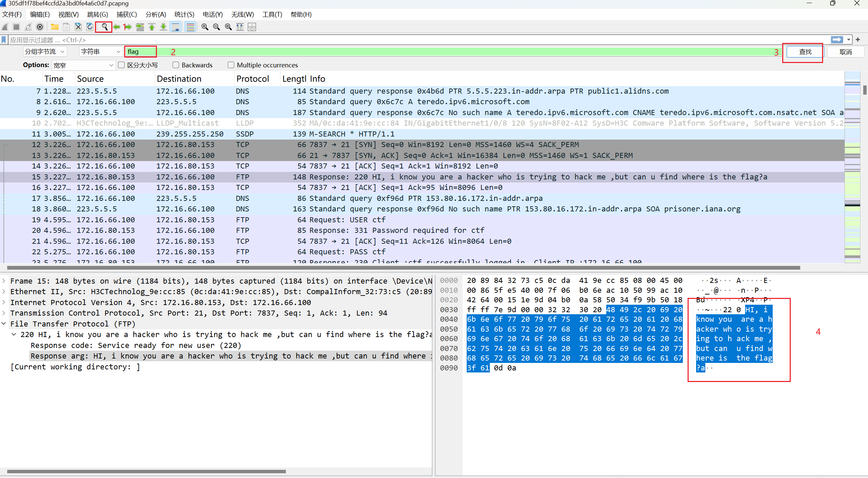Image resolution: width=868 pixels, height=478 pixels.
Task: Open the 分组字节流 search scope dropdown
Action: pos(45,52)
